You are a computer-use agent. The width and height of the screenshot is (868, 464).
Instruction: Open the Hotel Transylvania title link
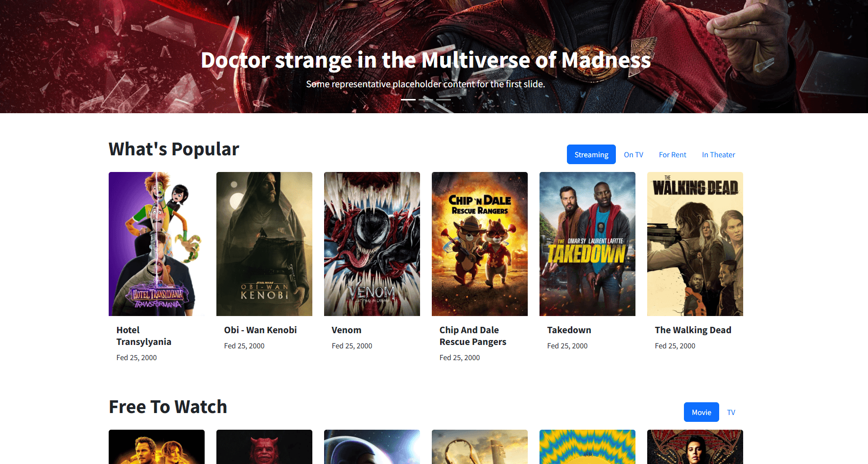[x=143, y=336]
